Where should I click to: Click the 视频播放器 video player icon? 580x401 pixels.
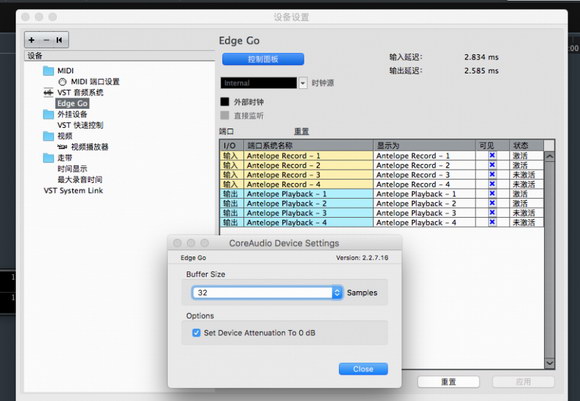click(x=62, y=147)
